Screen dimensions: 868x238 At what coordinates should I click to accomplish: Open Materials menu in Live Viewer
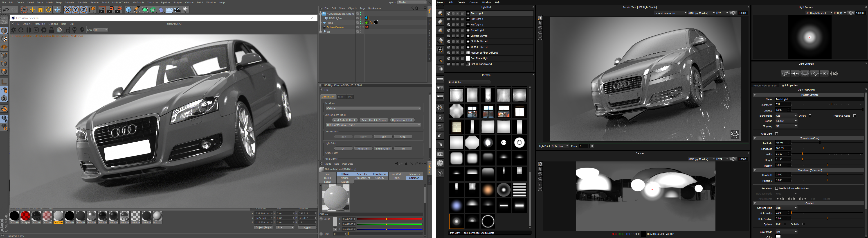point(40,24)
